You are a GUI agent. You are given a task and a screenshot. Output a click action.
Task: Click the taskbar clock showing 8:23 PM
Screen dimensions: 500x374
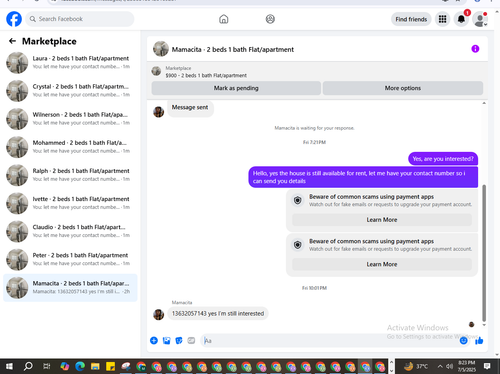(466, 366)
